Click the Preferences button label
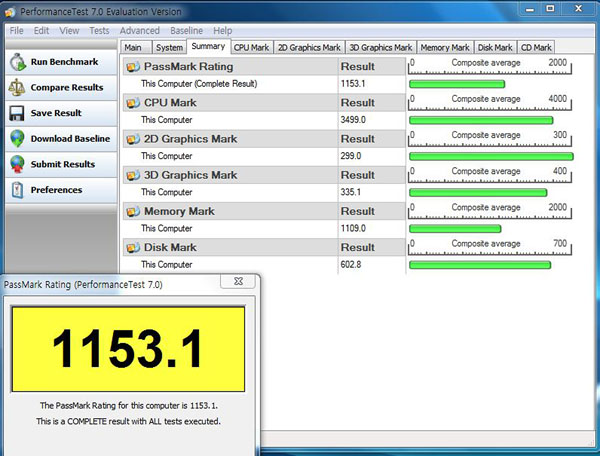The image size is (600, 456). pos(56,190)
